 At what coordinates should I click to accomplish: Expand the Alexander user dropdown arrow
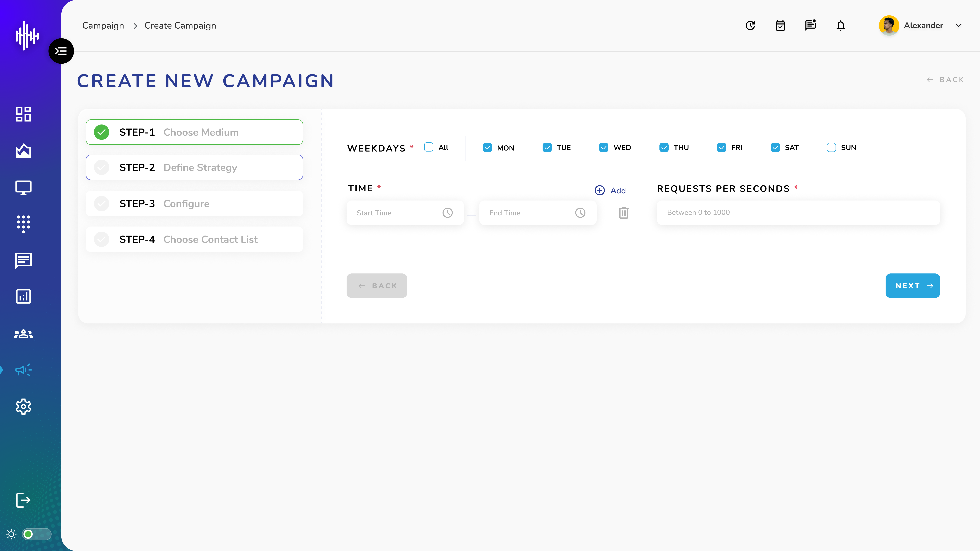tap(958, 26)
